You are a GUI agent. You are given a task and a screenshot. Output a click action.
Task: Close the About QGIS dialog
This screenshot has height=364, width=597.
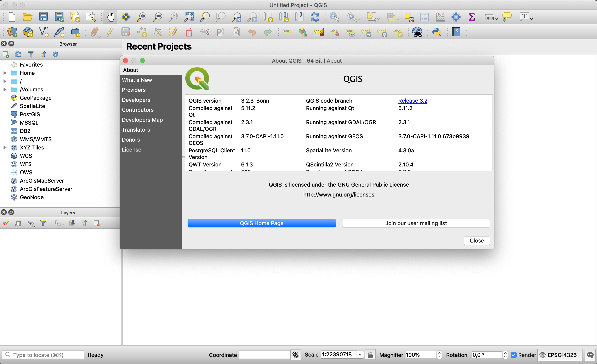pyautogui.click(x=477, y=241)
